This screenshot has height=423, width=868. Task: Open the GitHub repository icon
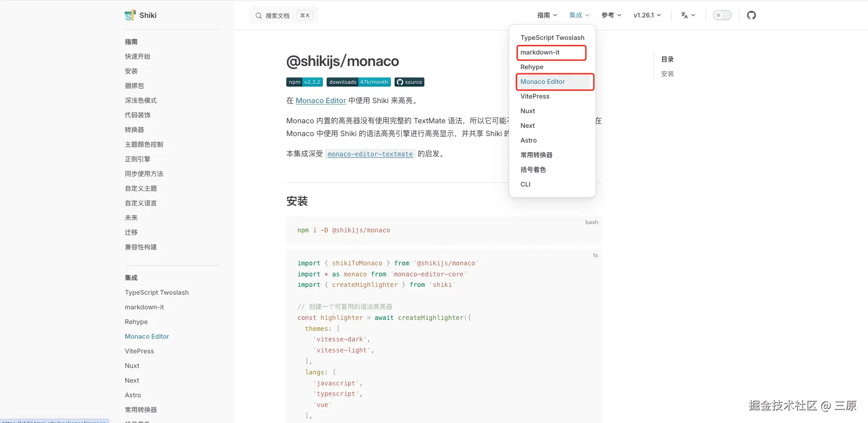pos(751,15)
